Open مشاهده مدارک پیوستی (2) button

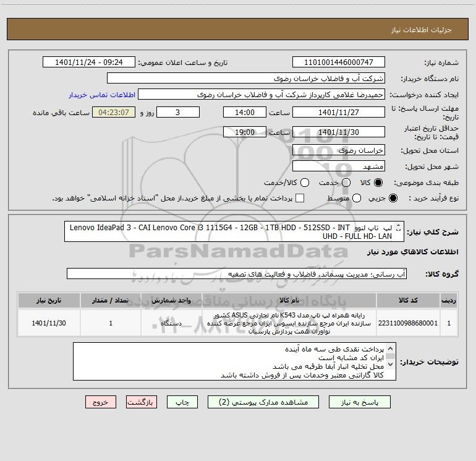tap(263, 402)
